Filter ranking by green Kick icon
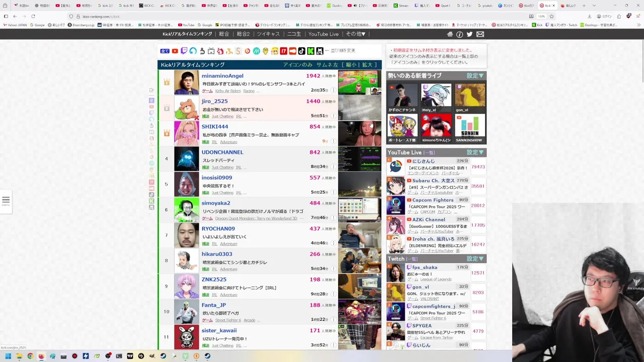644x362 pixels. [x=310, y=51]
